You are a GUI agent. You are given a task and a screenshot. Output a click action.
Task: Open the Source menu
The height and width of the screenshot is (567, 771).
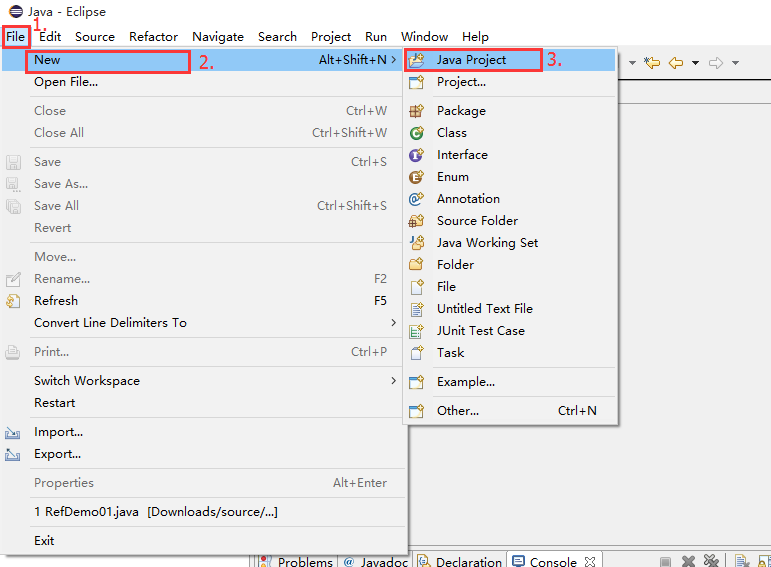pos(95,37)
